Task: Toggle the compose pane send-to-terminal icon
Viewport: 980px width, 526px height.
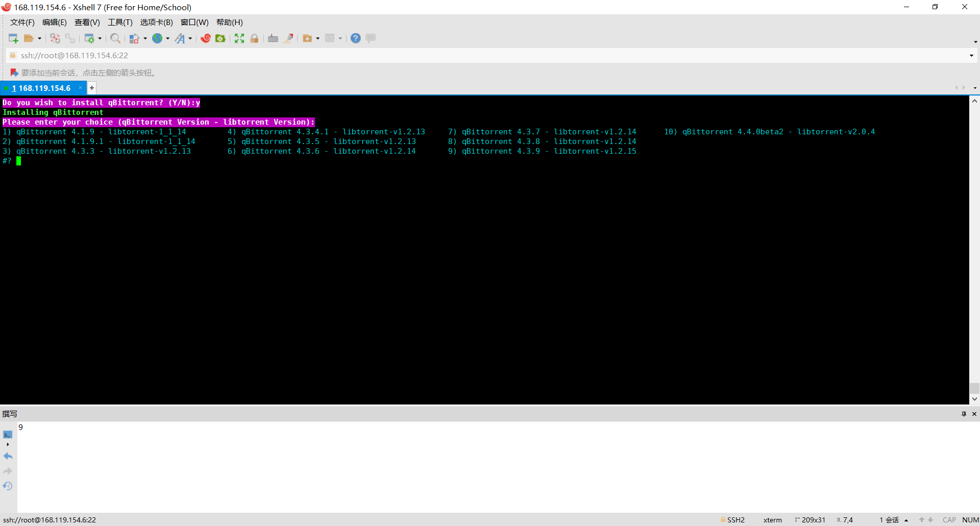Action: [8, 435]
